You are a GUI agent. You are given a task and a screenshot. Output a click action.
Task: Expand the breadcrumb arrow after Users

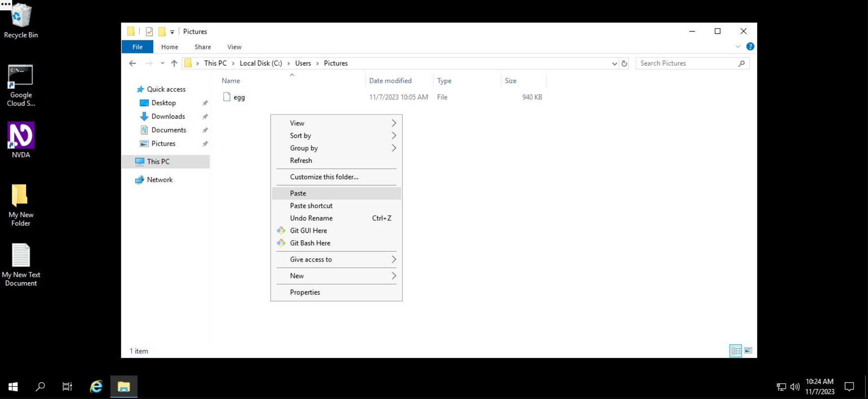(318, 63)
